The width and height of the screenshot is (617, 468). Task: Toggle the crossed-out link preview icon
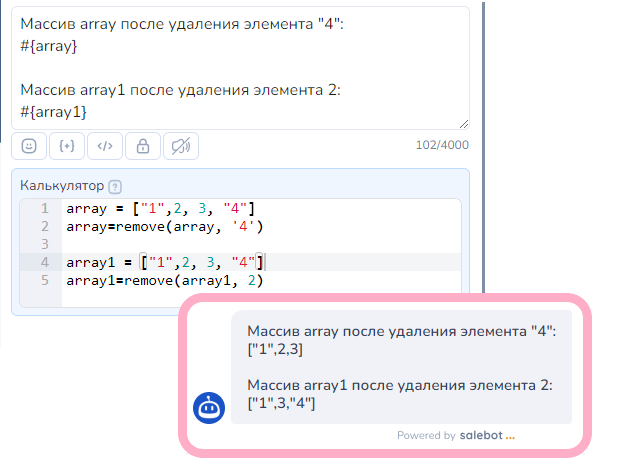point(181,146)
